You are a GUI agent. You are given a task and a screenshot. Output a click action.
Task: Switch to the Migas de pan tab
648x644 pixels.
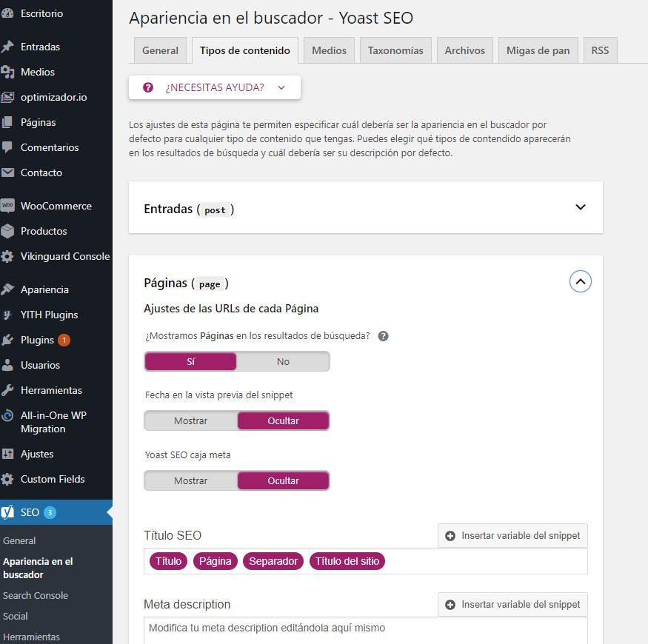tap(538, 50)
